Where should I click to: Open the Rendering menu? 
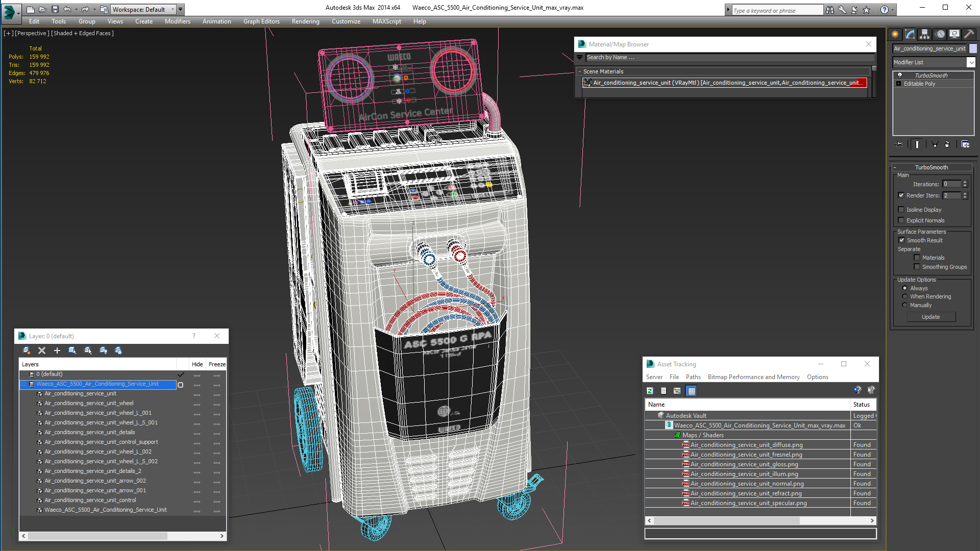click(x=305, y=21)
